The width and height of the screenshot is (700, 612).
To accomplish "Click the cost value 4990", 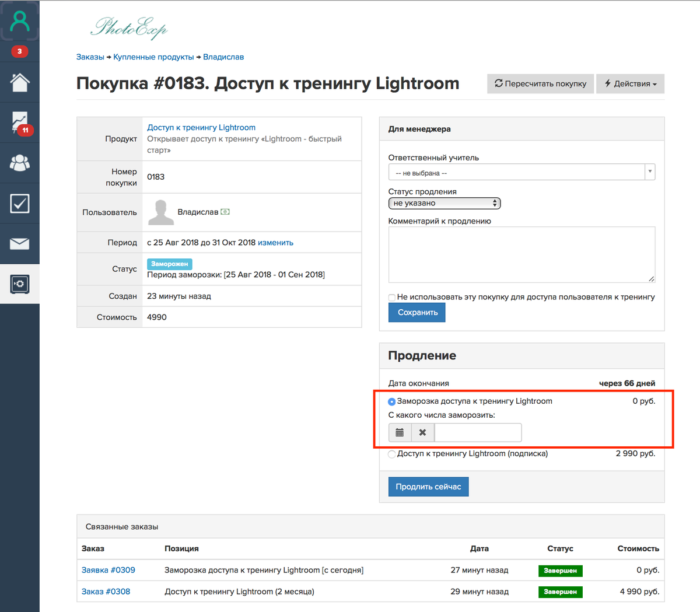I will [x=157, y=317].
